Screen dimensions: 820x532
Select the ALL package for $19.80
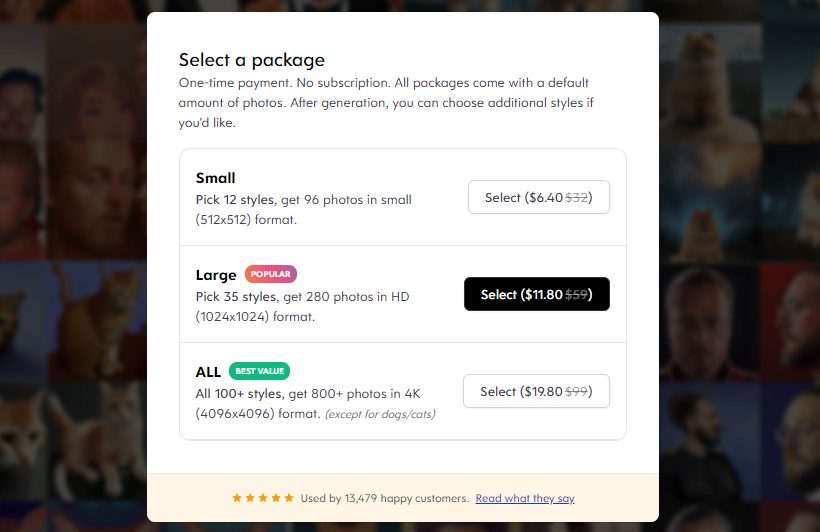[536, 391]
